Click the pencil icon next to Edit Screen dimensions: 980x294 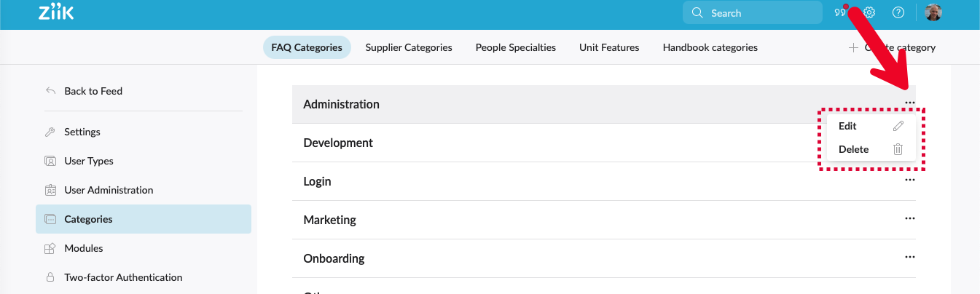[898, 126]
